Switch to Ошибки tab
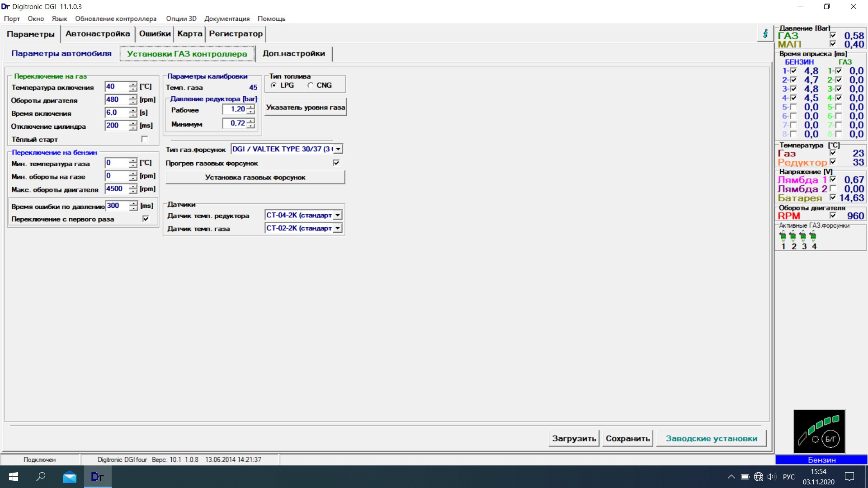The height and width of the screenshot is (488, 868). (x=155, y=33)
